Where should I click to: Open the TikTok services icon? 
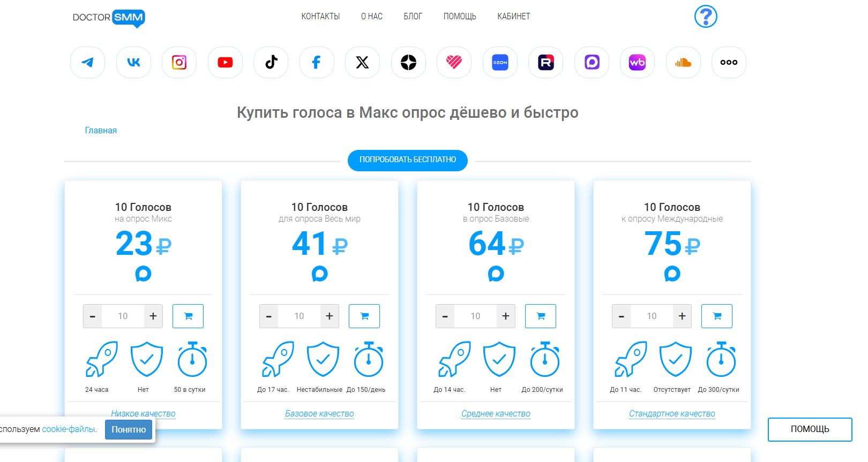point(271,63)
